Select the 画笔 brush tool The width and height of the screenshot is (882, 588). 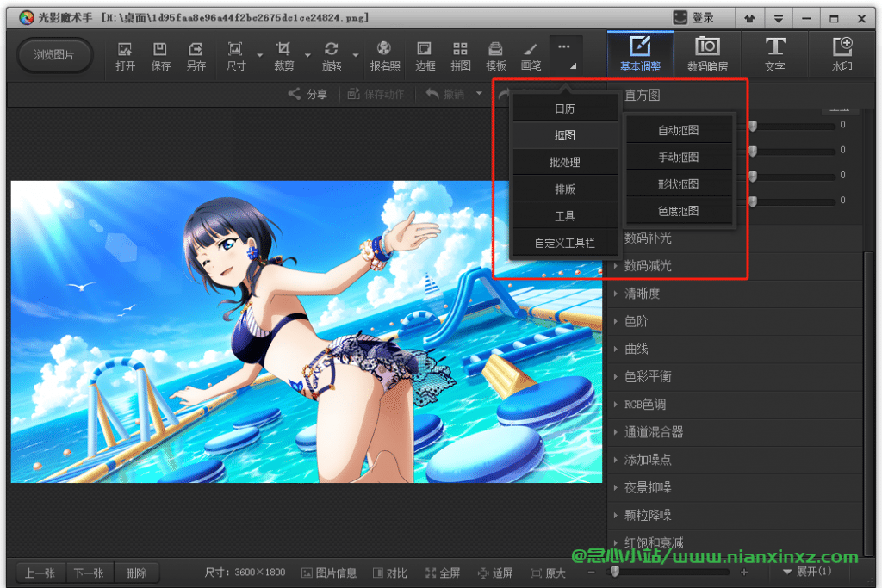pyautogui.click(x=531, y=56)
